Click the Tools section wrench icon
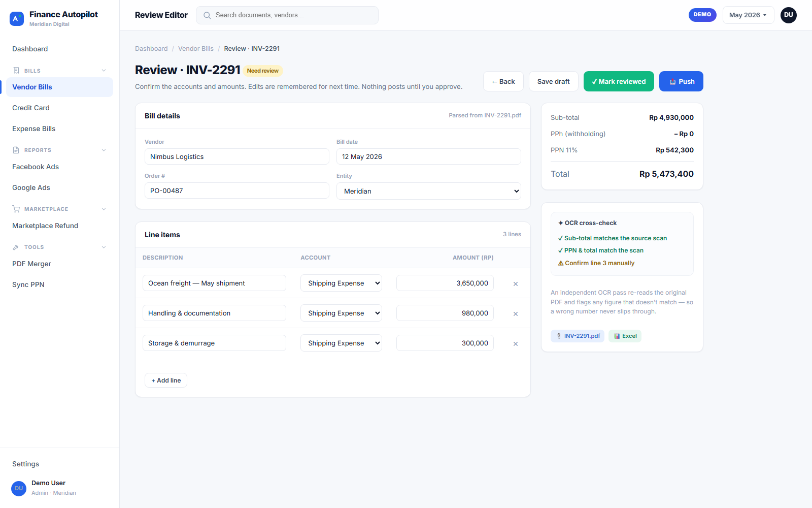This screenshot has height=508, width=812. (16, 247)
